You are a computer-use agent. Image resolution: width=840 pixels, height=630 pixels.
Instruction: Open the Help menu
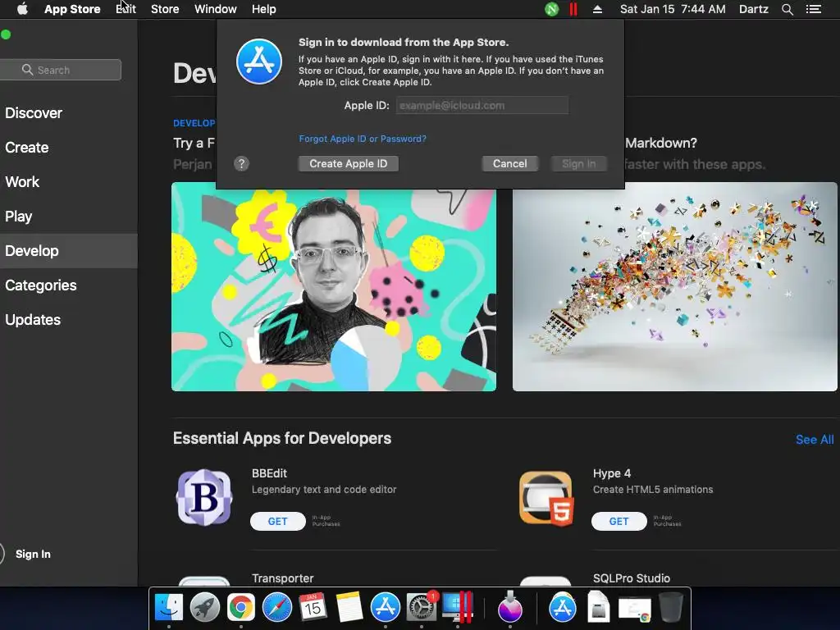coord(263,9)
